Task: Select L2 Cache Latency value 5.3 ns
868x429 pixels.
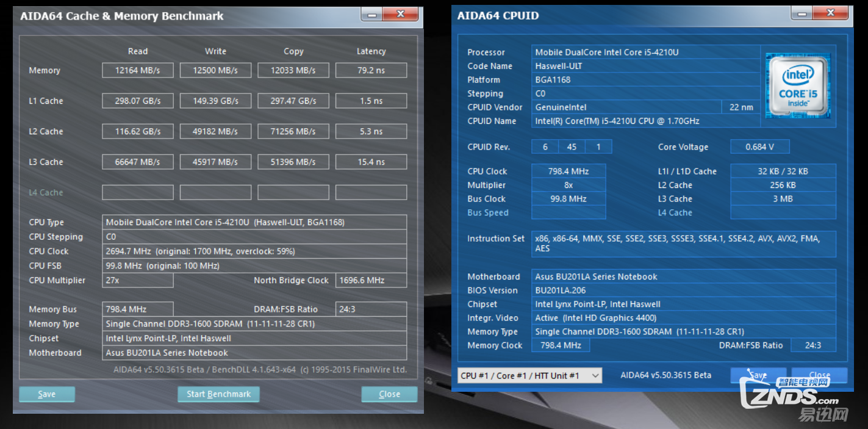Action: tap(371, 131)
